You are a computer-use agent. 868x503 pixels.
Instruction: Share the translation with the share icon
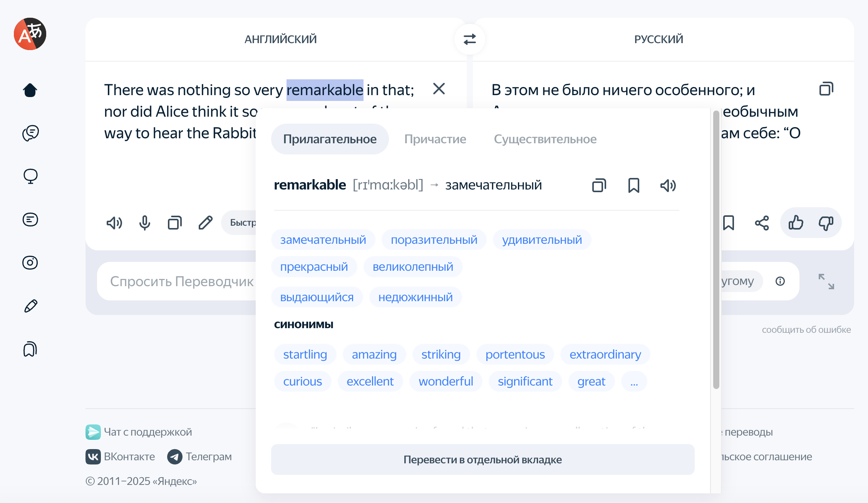[x=762, y=223]
